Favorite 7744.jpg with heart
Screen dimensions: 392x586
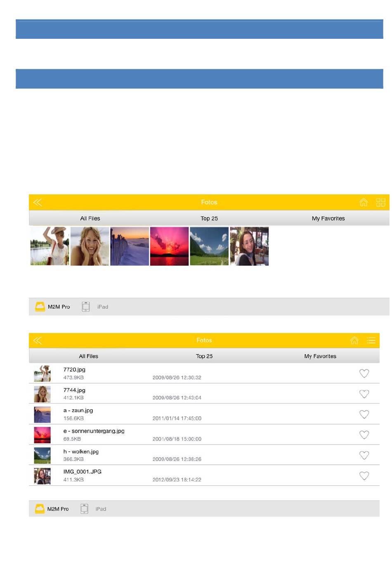pos(364,394)
